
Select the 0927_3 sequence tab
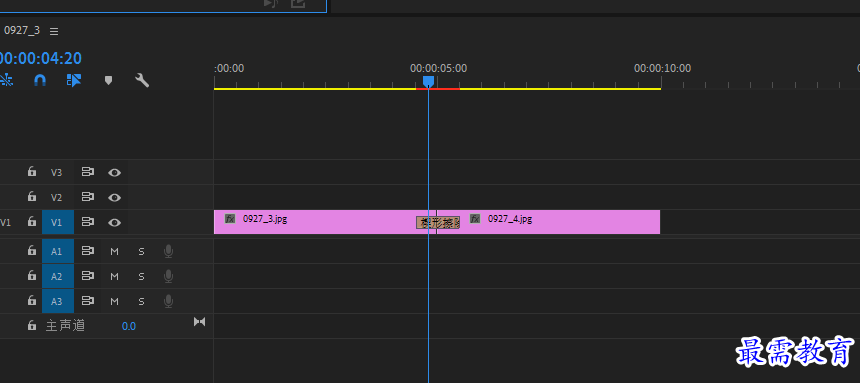tap(22, 31)
